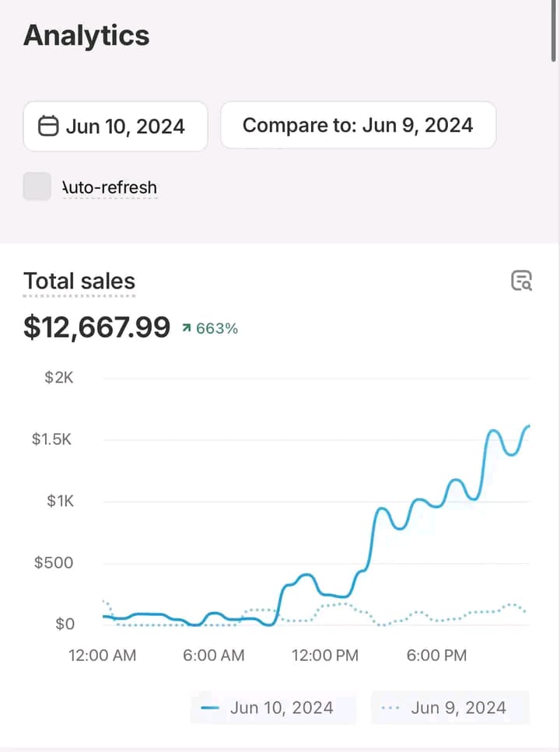
Task: Open the Total sales report title
Action: (79, 282)
